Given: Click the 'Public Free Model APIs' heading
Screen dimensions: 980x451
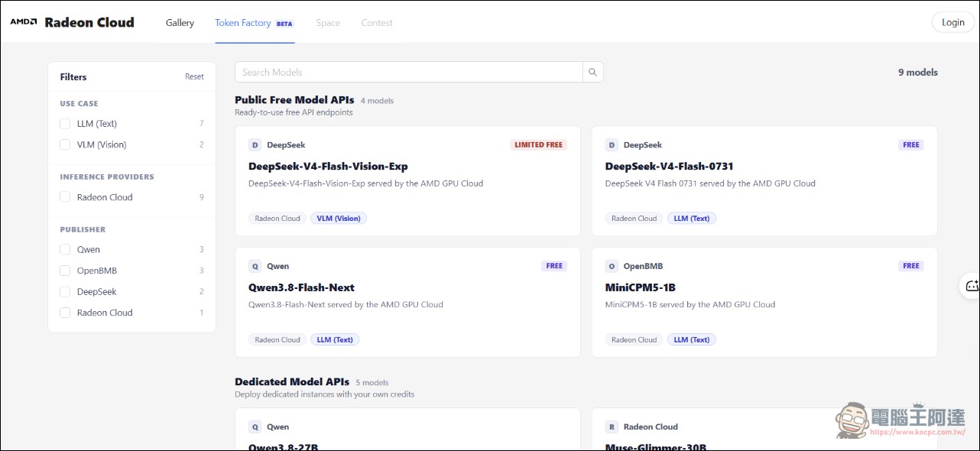Looking at the screenshot, I should pos(294,99).
